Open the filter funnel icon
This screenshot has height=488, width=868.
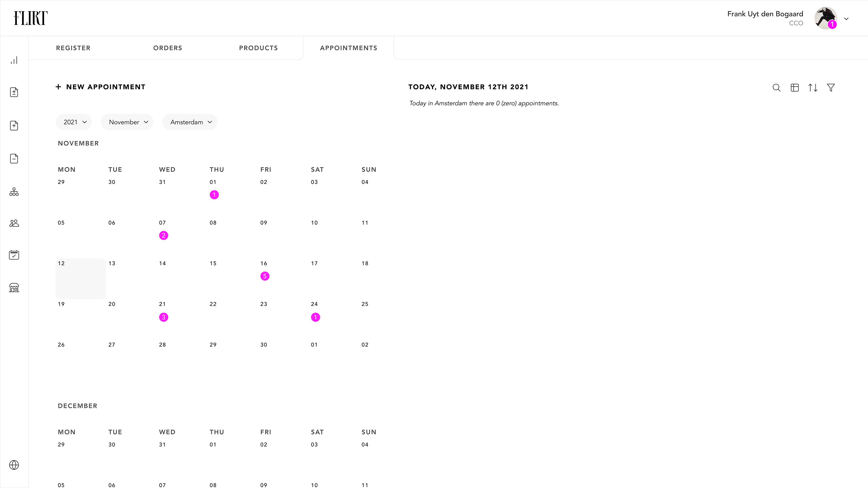point(831,88)
